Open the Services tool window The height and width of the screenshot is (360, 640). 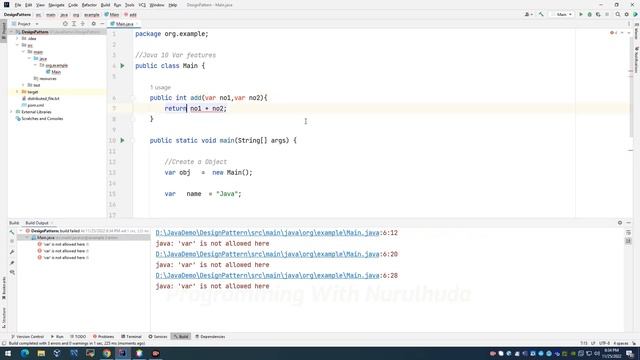pyautogui.click(x=158, y=337)
